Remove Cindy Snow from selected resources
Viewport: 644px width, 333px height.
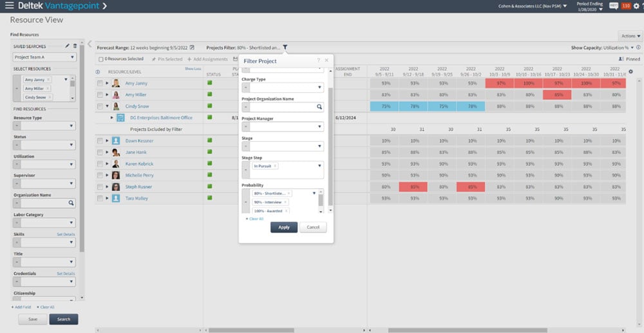click(x=50, y=97)
